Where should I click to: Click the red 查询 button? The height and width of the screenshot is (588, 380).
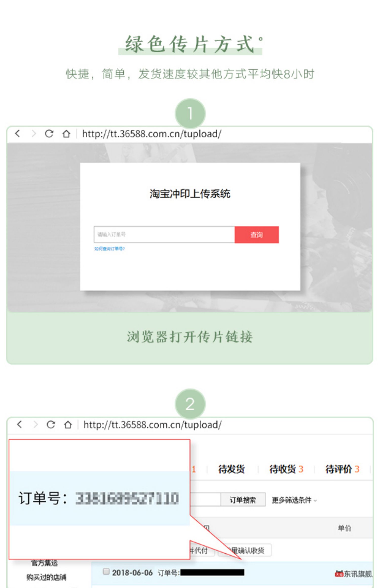(x=257, y=235)
